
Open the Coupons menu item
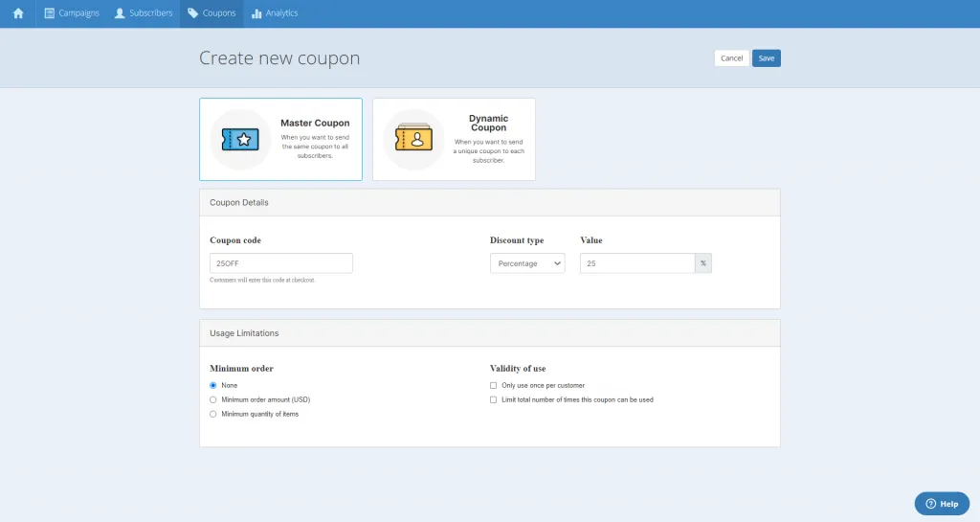212,13
